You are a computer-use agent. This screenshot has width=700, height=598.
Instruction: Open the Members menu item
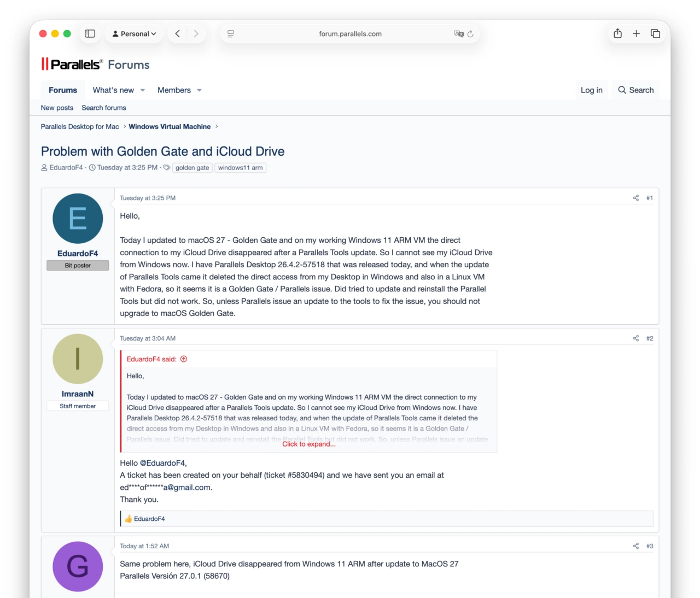[174, 90]
